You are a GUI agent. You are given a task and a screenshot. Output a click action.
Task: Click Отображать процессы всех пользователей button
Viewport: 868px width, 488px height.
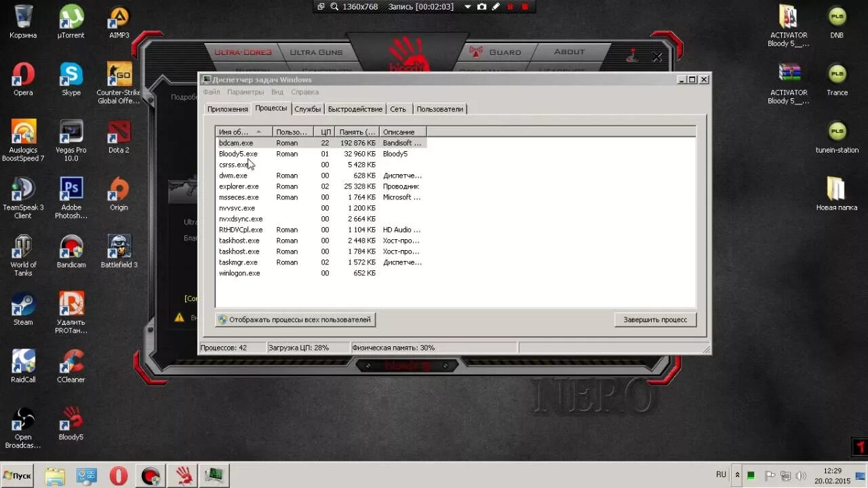[295, 319]
